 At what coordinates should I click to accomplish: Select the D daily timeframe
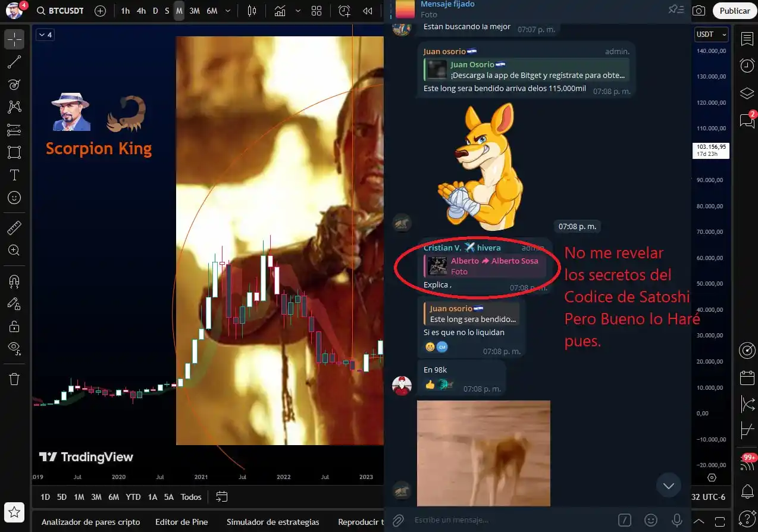click(155, 11)
